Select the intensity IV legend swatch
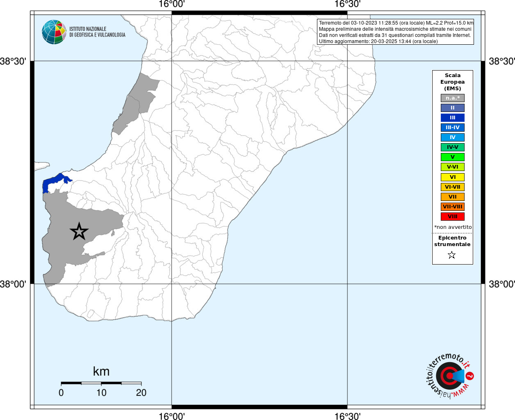515x420 pixels. coord(453,137)
